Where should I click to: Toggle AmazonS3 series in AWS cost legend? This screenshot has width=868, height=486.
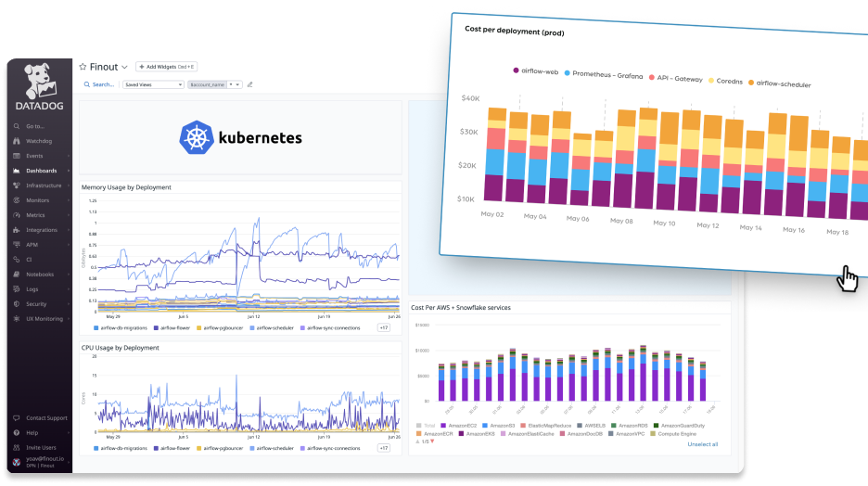[498, 426]
